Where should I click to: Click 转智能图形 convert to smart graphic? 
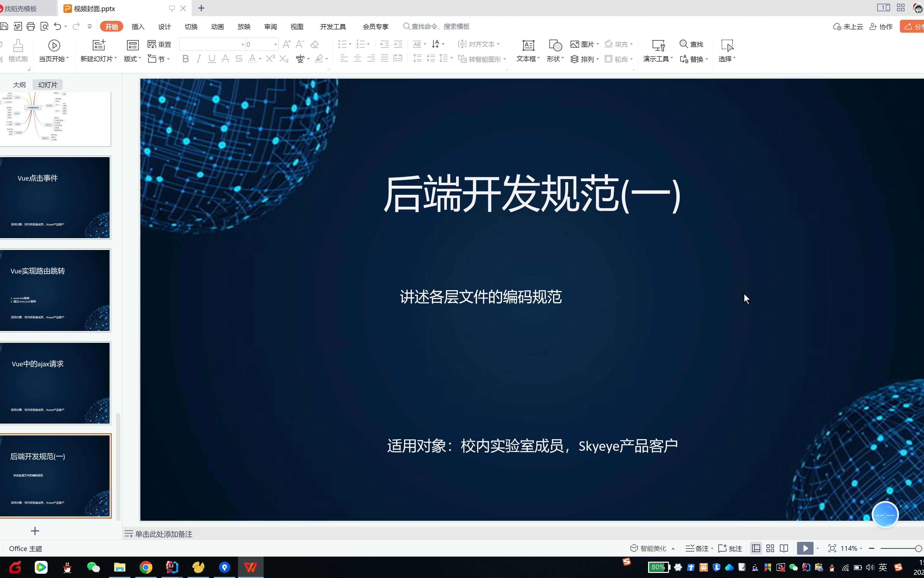pyautogui.click(x=482, y=59)
